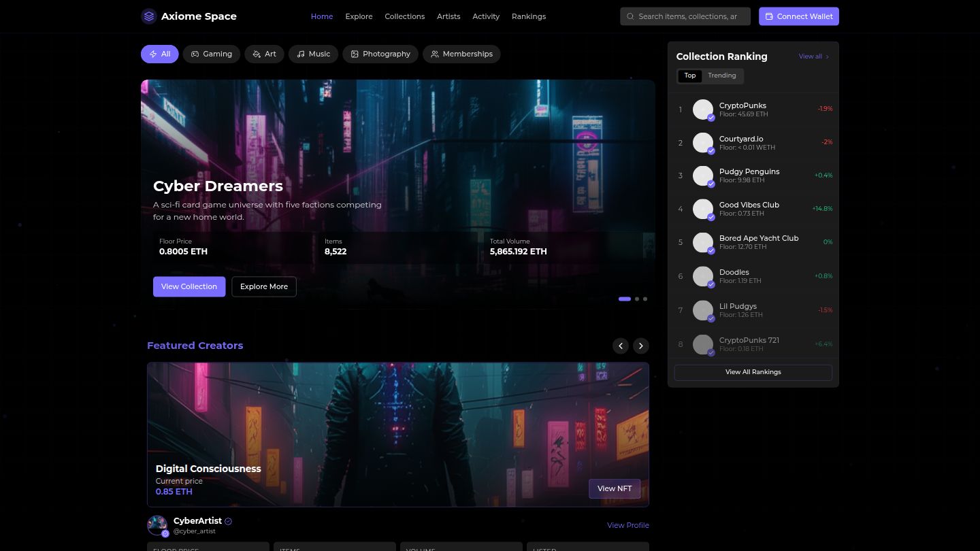
Task: Click the search magnifier icon
Action: point(630,16)
